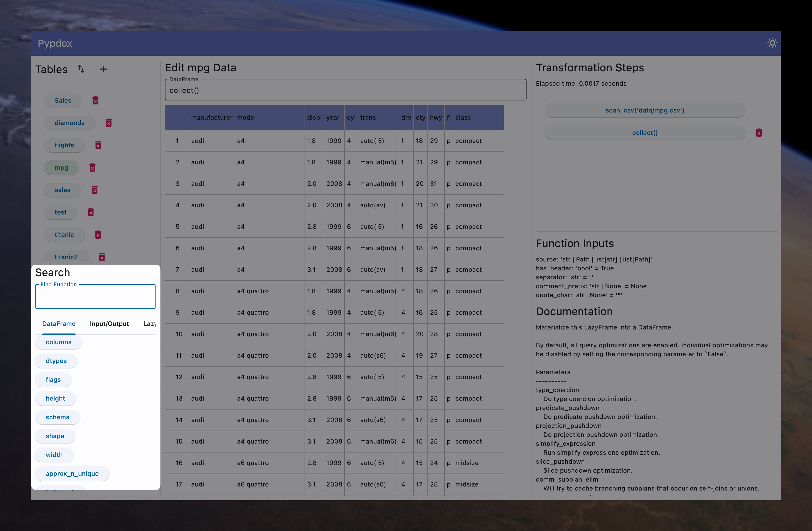Delete the mpg table
The height and width of the screenshot is (531, 812).
(92, 168)
